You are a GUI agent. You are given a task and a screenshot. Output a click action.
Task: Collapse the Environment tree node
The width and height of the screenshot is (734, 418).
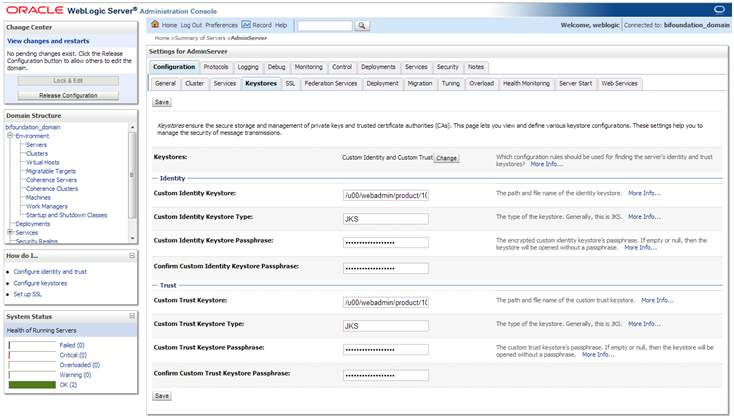pyautogui.click(x=10, y=135)
